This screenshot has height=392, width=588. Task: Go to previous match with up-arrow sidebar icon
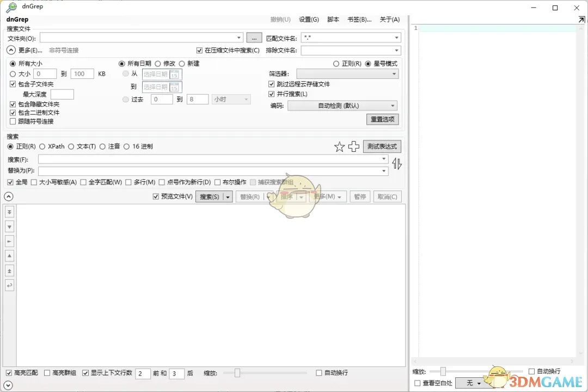coord(9,256)
